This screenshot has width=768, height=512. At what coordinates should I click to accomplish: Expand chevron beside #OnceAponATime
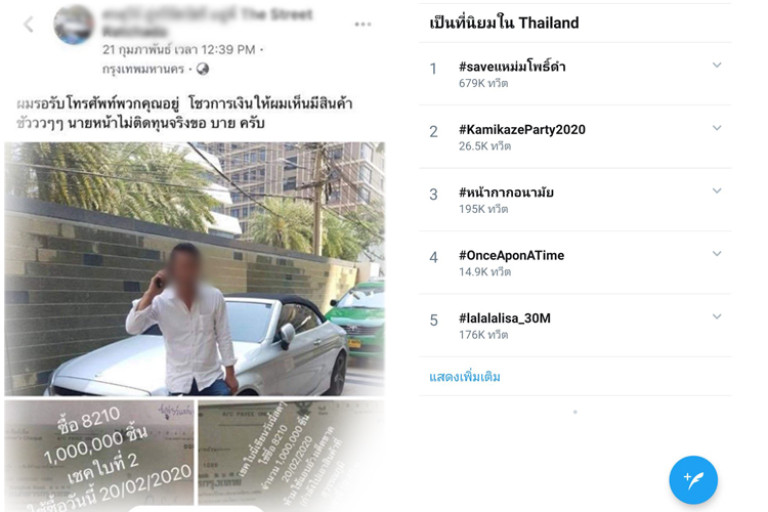(x=717, y=253)
